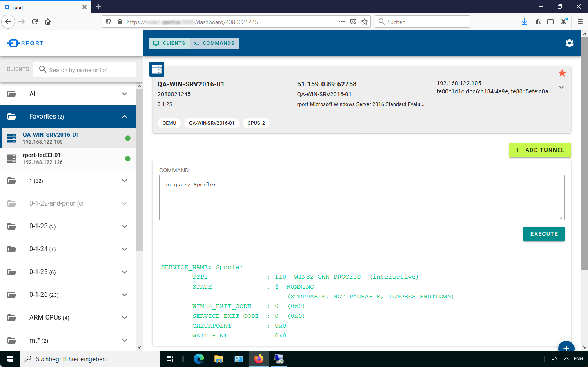Screen dimensions: 588x367
Task: Bookmark this page with star icon
Action: pos(364,22)
